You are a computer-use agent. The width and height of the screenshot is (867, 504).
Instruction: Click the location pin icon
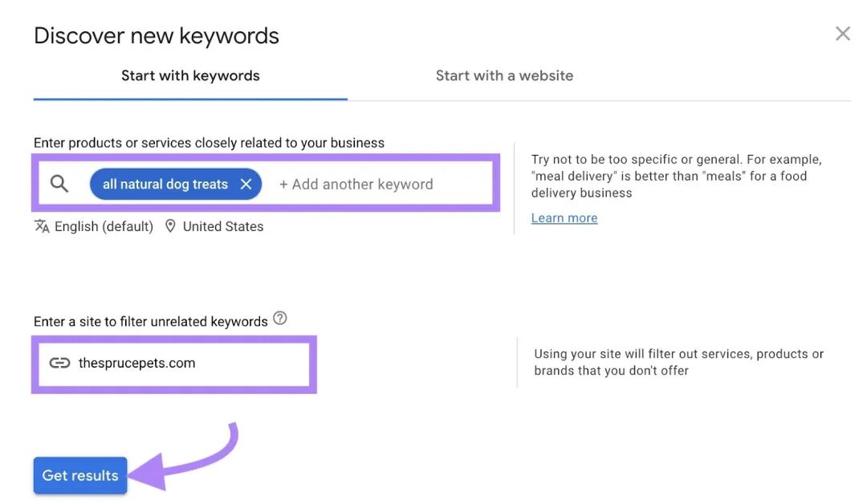pyautogui.click(x=170, y=226)
